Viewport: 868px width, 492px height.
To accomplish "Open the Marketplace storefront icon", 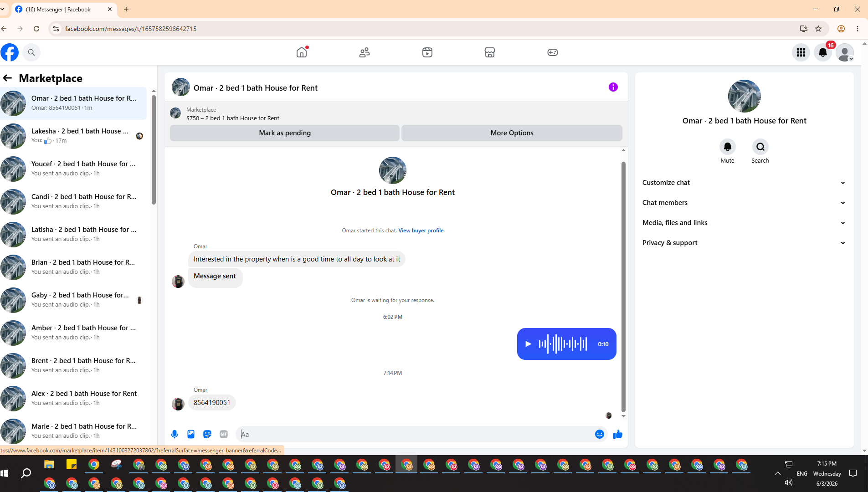I will pos(490,52).
